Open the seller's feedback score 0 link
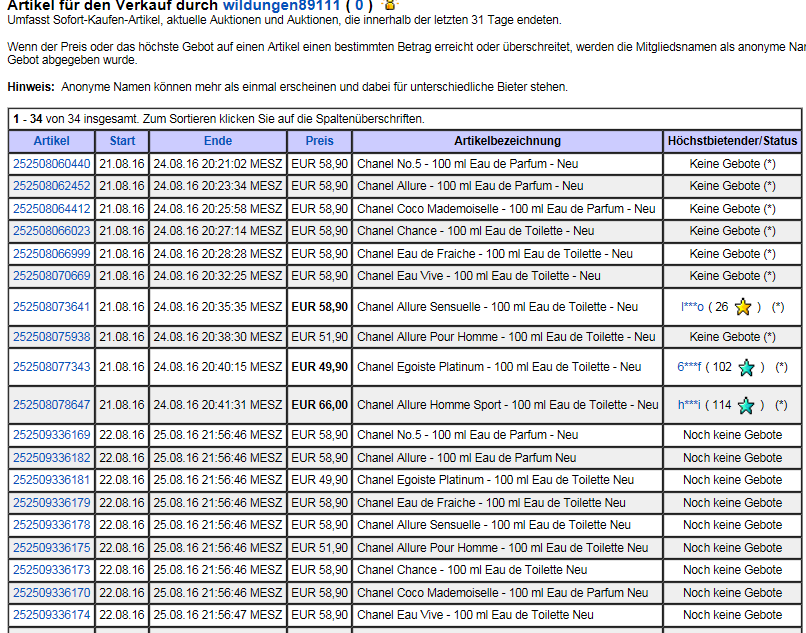The width and height of the screenshot is (806, 633). tap(359, 6)
